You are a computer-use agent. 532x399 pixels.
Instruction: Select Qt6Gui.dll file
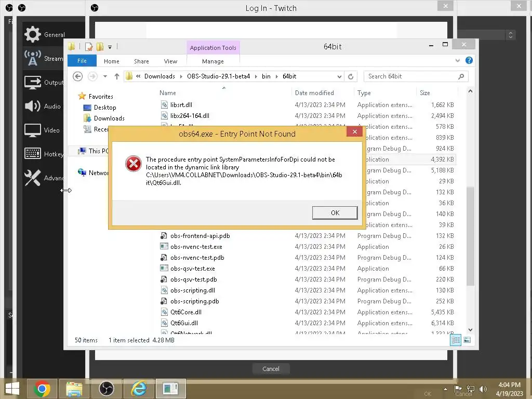point(184,323)
